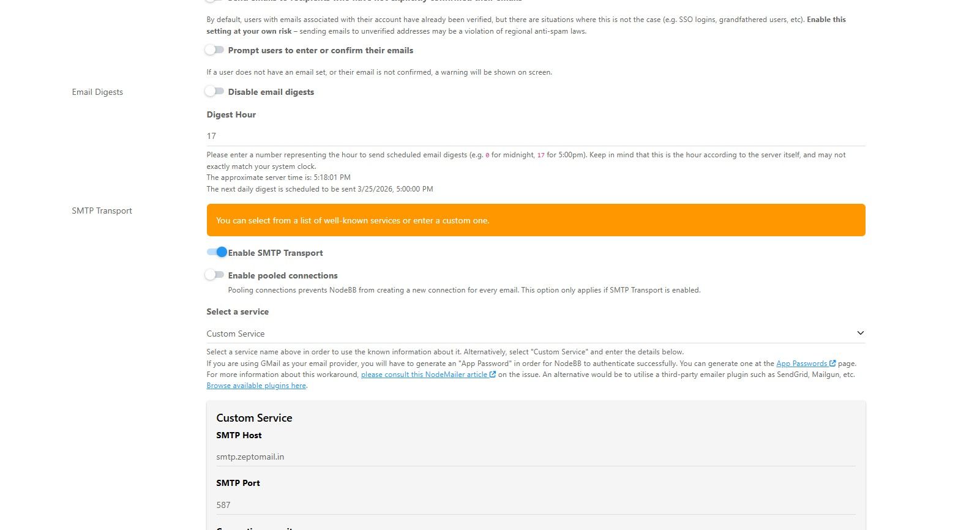Click the Select a service field label

pos(238,312)
